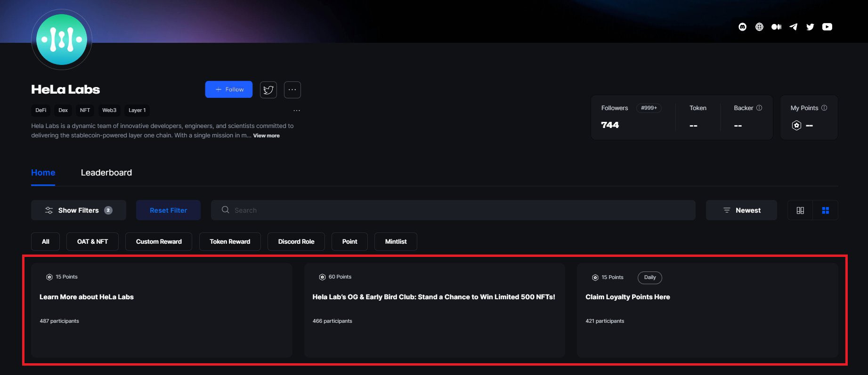Open the Leaderboard tab
Image resolution: width=868 pixels, height=375 pixels.
coord(106,173)
